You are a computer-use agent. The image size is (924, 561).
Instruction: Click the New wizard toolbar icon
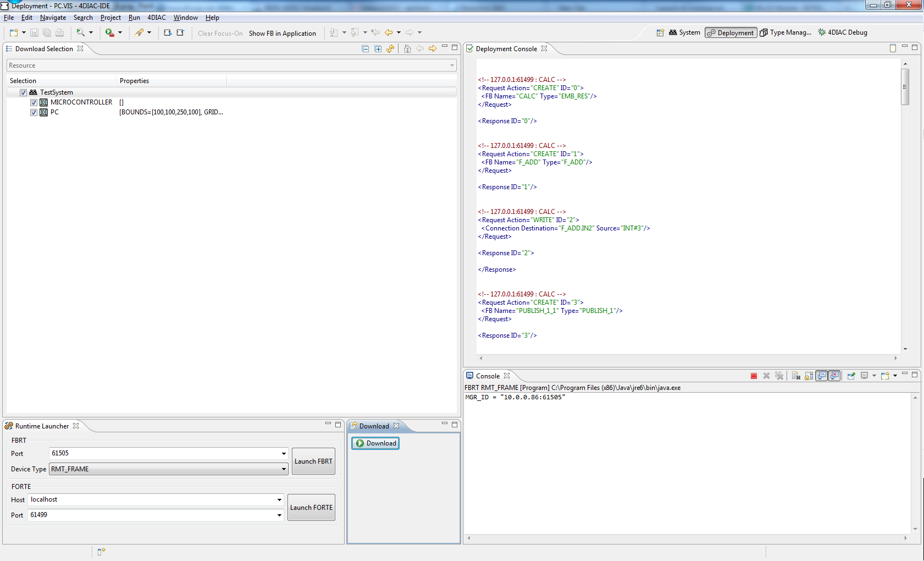[14, 33]
